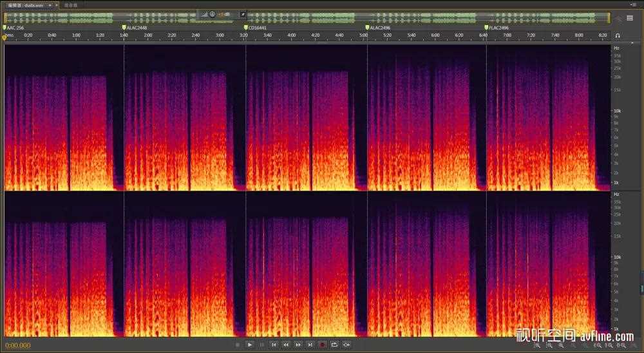Pin the HUD volume overlay
Image resolution: width=644 pixels, height=353 pixels.
pyautogui.click(x=243, y=14)
